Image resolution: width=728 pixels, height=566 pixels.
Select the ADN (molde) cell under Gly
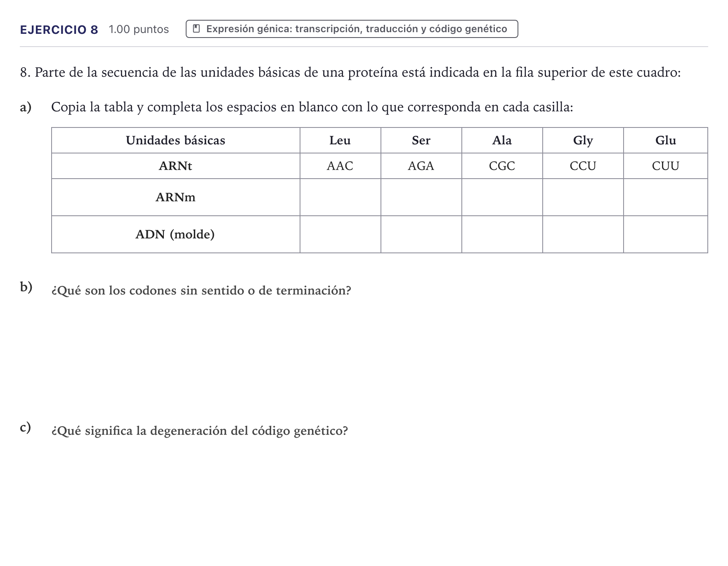[583, 234]
